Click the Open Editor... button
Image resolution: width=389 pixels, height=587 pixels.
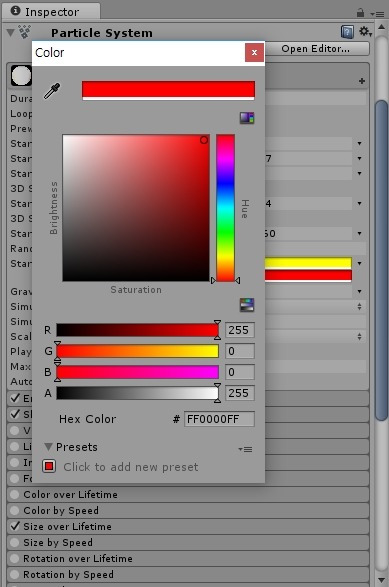(315, 49)
